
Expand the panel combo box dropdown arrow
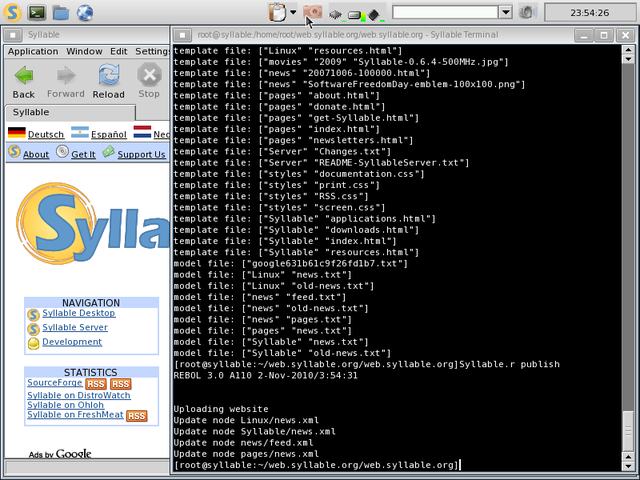pos(505,12)
